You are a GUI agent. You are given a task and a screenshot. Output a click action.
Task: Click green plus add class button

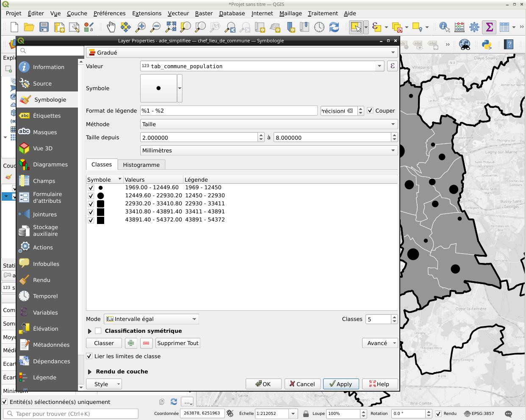pos(131,343)
